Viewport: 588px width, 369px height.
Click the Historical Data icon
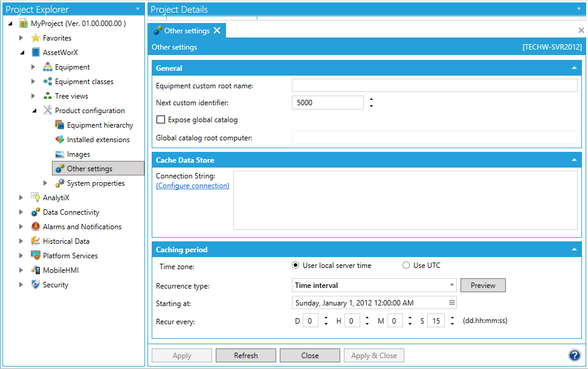point(36,241)
